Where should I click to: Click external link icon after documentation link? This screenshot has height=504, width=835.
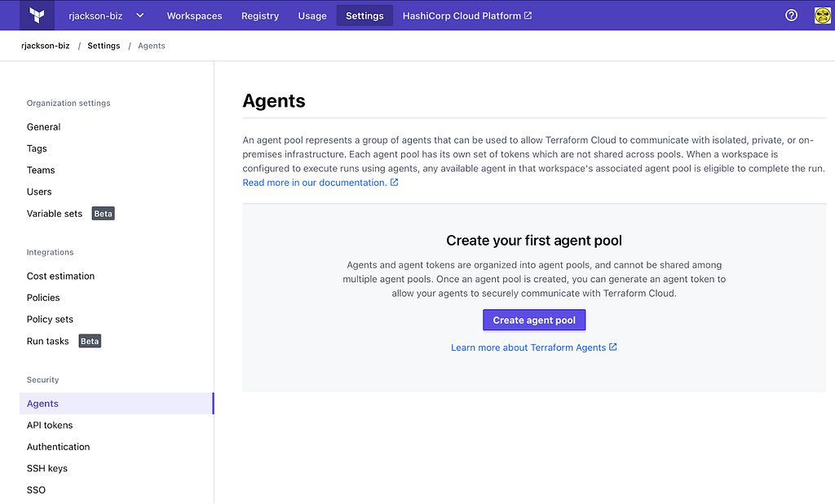[x=394, y=182]
